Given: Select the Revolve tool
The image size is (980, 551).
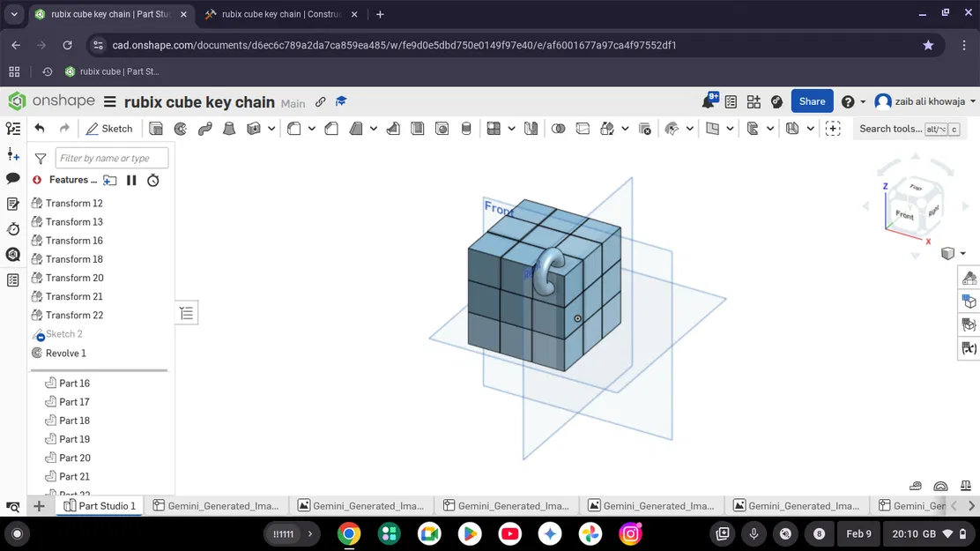Looking at the screenshot, I should click(x=181, y=129).
